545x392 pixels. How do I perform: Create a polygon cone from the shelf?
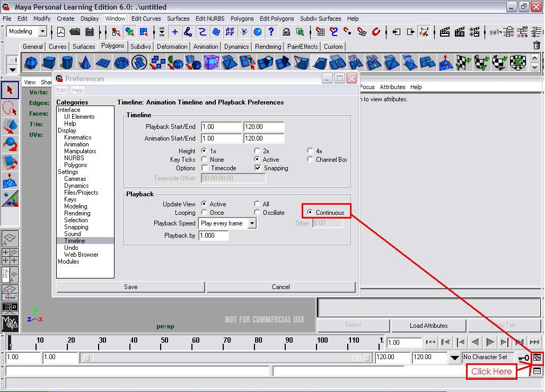click(85, 63)
